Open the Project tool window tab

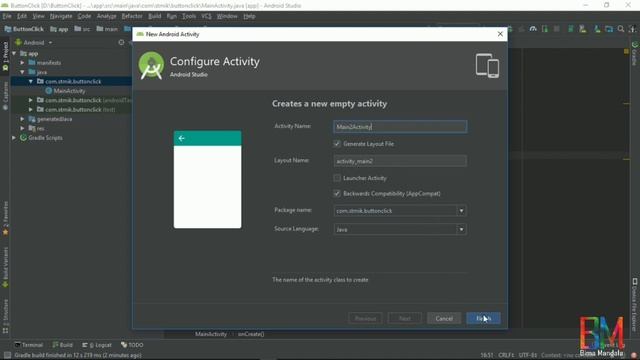5,56
